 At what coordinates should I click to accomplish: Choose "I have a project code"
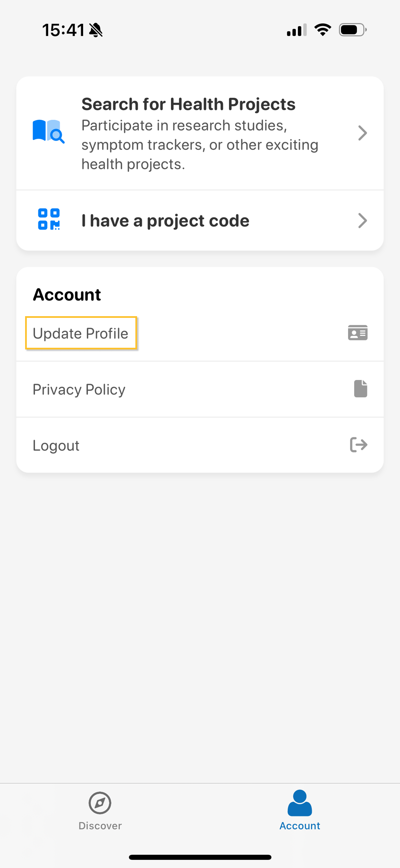coord(166,221)
